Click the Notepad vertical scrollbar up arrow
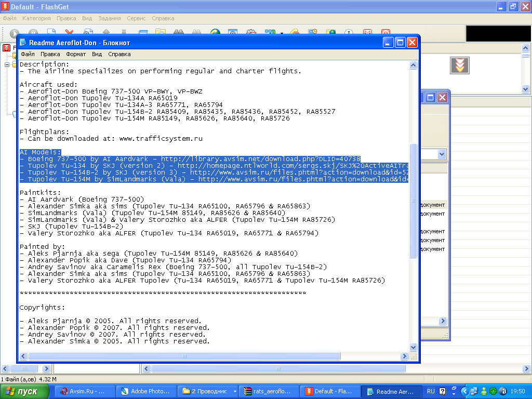The image size is (532, 399). [413, 65]
